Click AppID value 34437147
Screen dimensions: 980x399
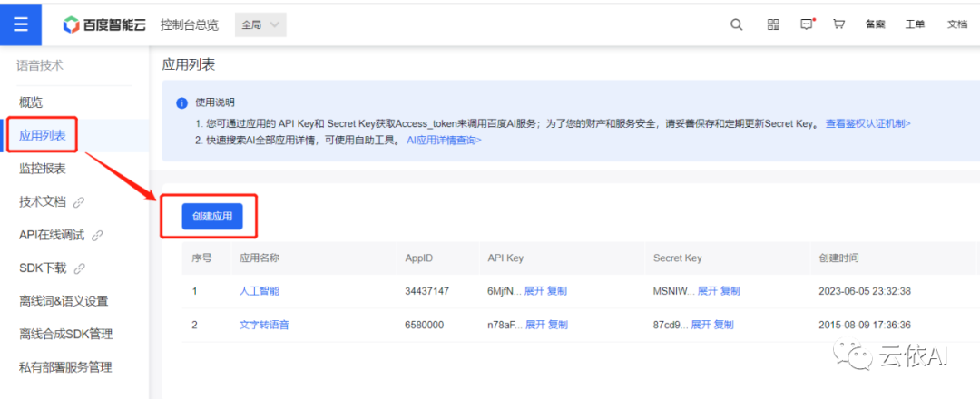pos(426,291)
